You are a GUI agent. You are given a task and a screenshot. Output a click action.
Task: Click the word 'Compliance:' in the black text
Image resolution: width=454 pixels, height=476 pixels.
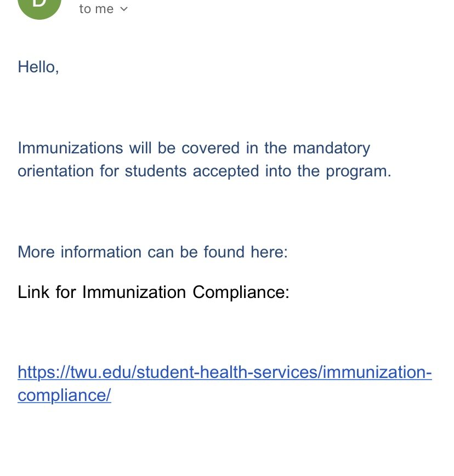click(241, 293)
